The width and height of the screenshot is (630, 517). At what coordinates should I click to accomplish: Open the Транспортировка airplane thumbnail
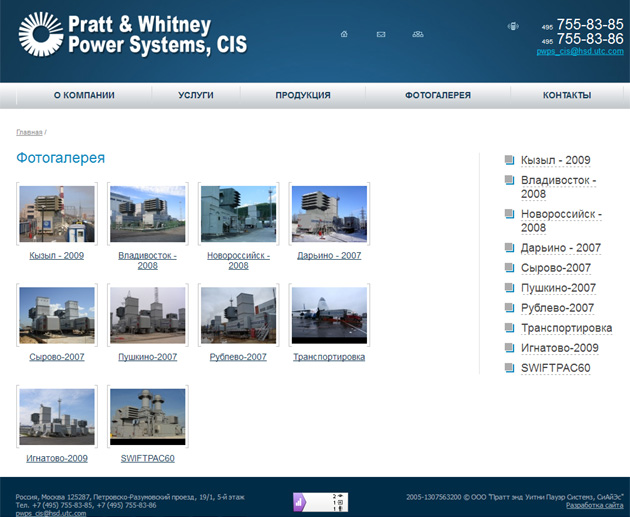pyautogui.click(x=328, y=314)
